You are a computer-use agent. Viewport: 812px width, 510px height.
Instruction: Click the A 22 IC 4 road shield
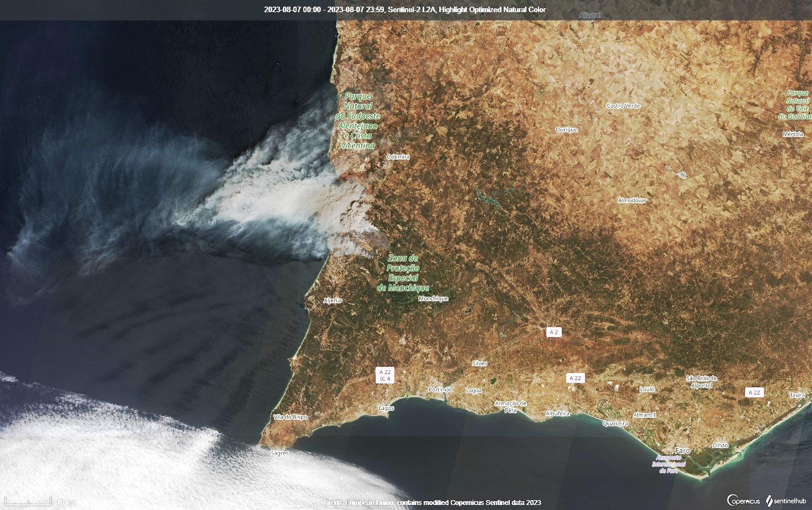(385, 375)
